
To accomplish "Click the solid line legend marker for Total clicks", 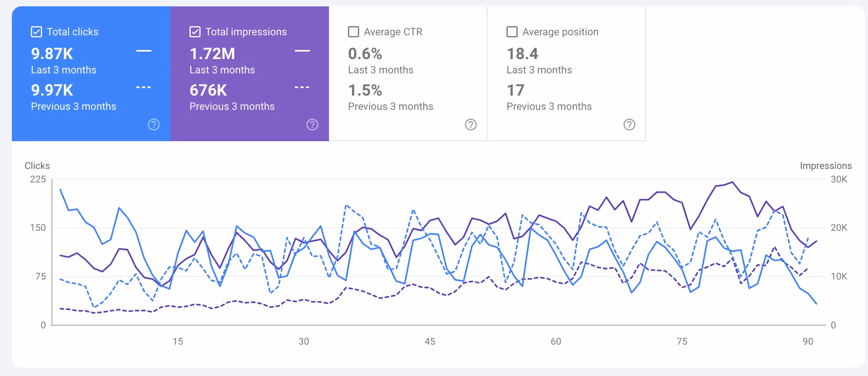I will tap(144, 51).
